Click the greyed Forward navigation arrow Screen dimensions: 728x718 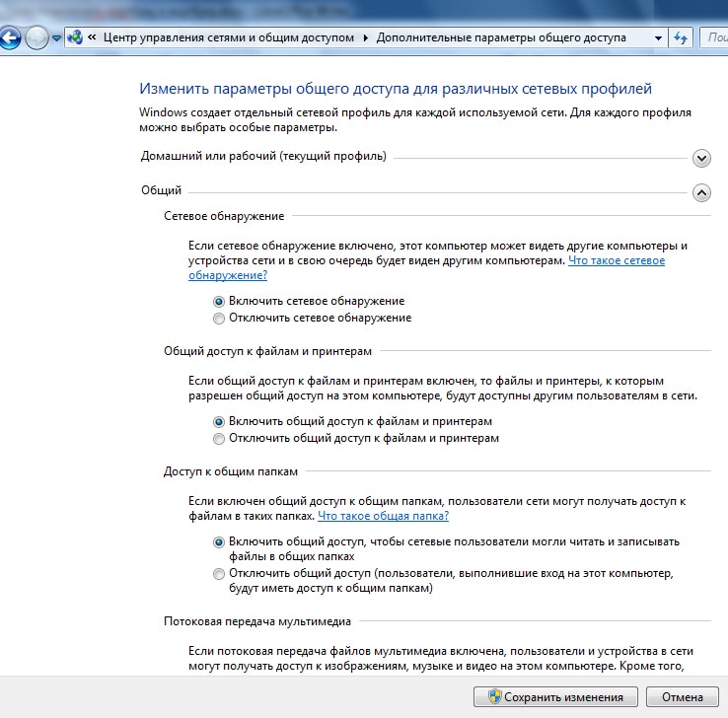tap(36, 37)
